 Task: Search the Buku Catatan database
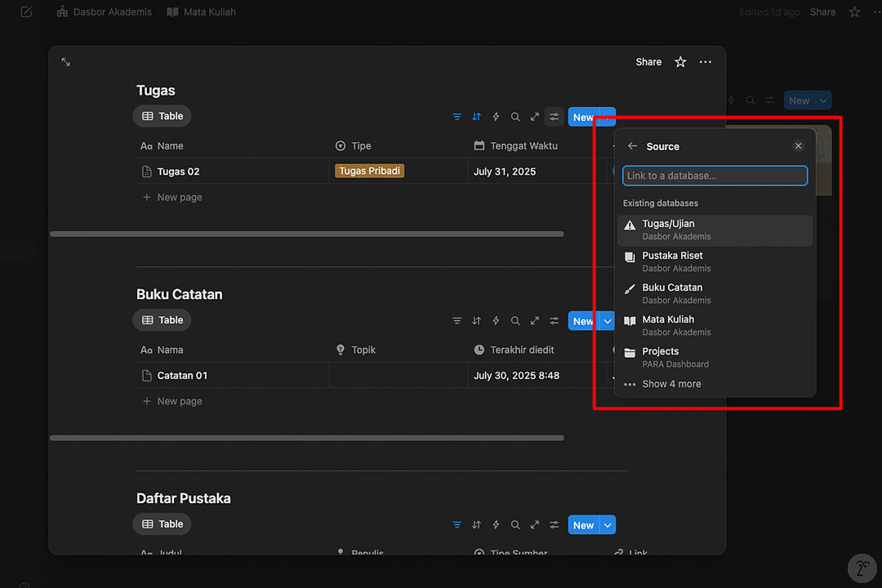coord(515,321)
